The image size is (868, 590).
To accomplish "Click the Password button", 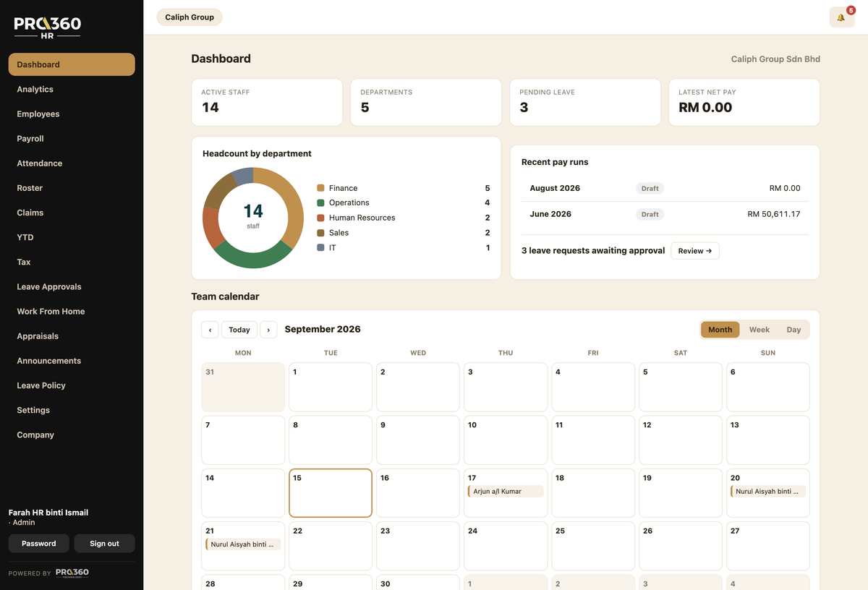I will [x=39, y=544].
